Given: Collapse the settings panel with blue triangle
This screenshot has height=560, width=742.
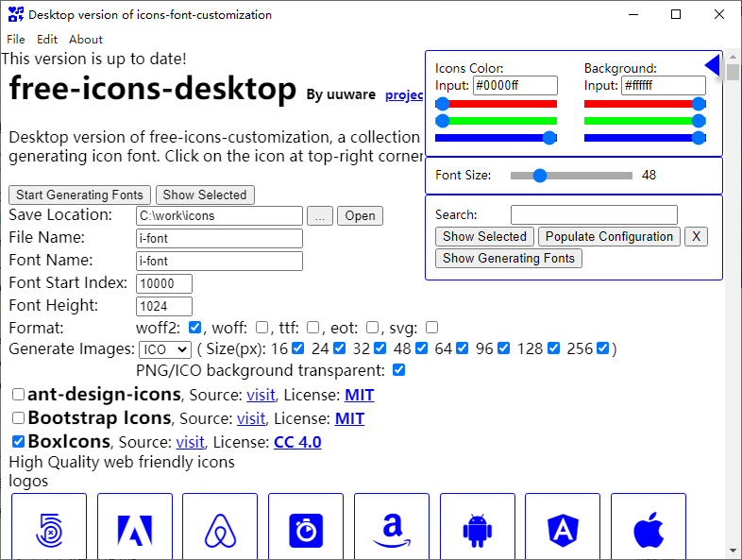Looking at the screenshot, I should click(x=712, y=65).
